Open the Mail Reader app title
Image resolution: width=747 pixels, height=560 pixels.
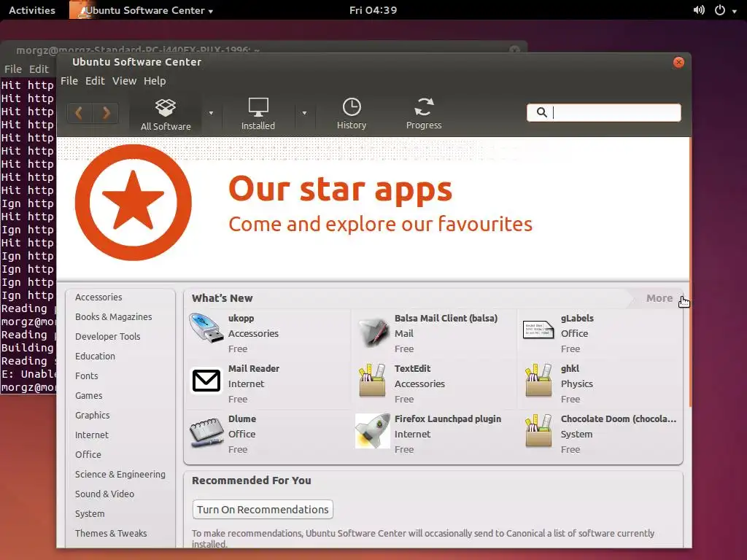[x=253, y=368]
